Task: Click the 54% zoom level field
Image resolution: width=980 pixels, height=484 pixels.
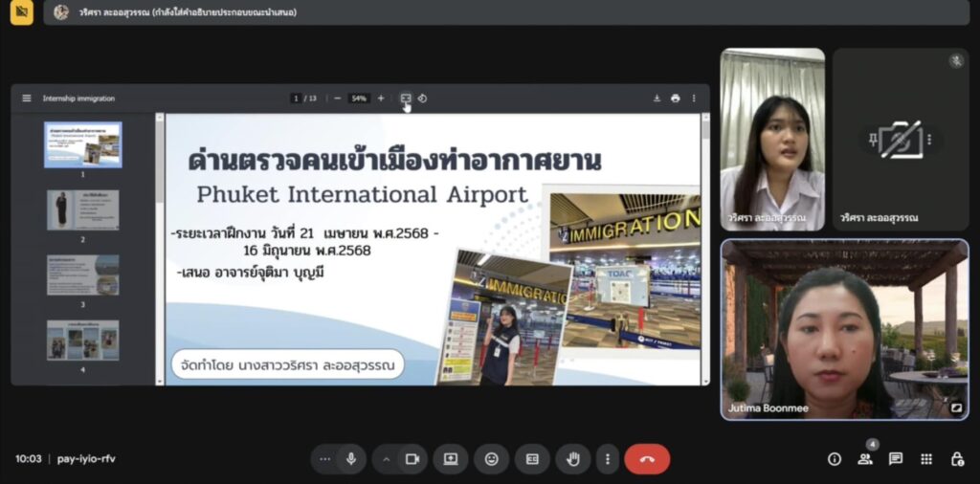Action: (x=359, y=99)
